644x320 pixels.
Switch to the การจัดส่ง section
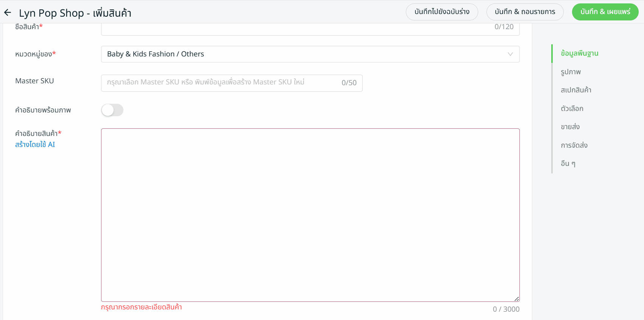coord(574,145)
